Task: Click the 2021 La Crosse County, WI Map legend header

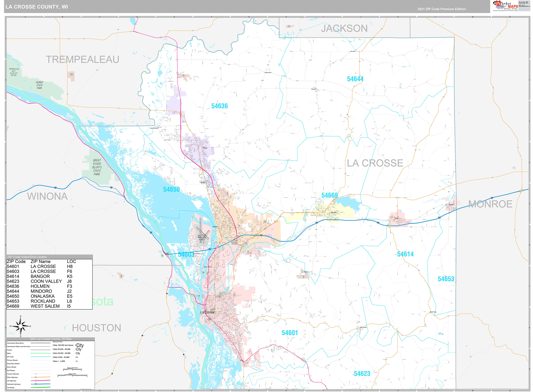Action: point(51,339)
